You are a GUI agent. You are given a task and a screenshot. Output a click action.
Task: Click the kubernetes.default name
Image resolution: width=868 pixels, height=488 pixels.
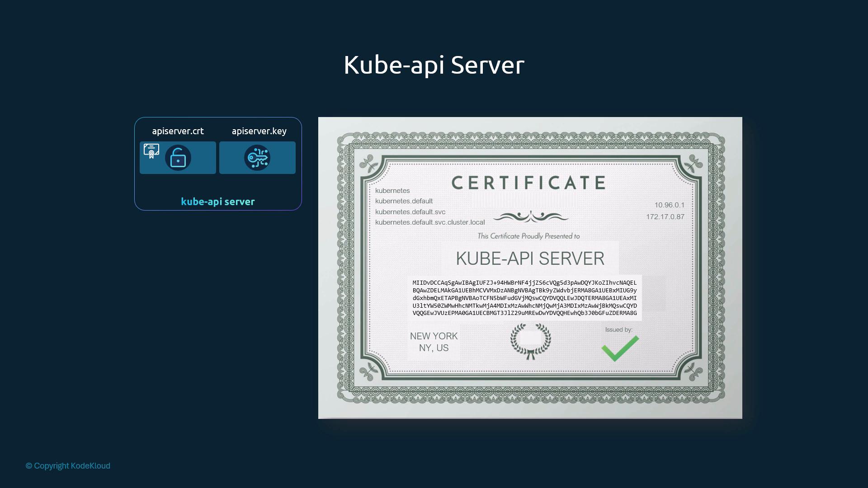click(x=404, y=201)
